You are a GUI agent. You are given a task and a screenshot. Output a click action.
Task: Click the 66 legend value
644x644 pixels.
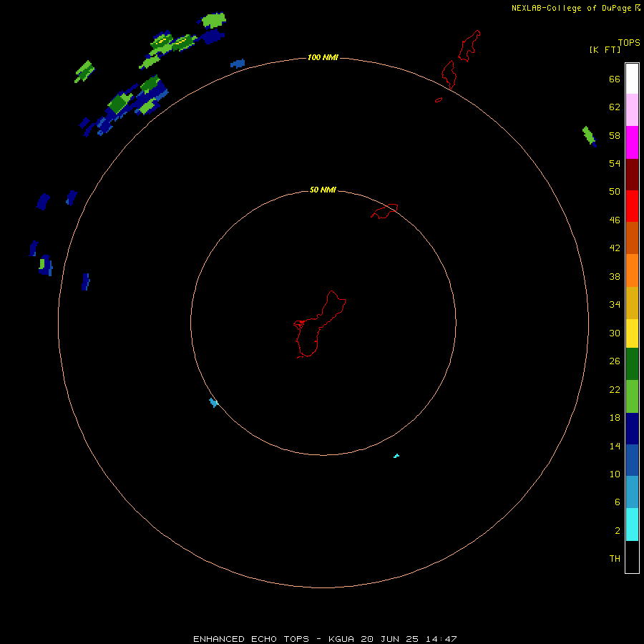pos(615,79)
